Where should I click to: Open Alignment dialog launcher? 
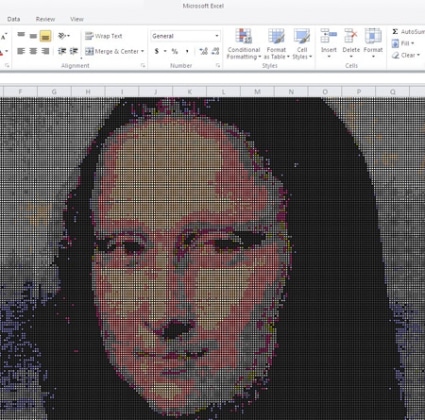pyautogui.click(x=143, y=65)
